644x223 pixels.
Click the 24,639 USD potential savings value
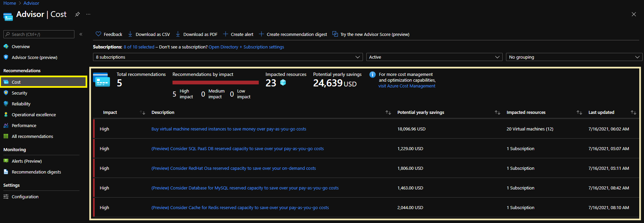coord(335,83)
